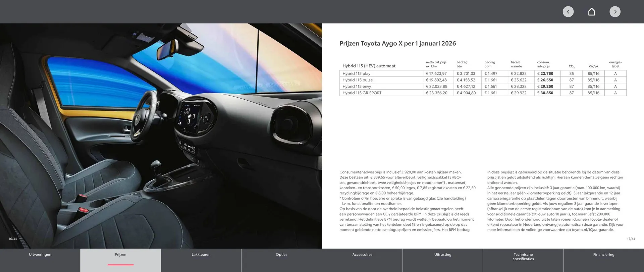Screen dimensions: 644x272
Task: Open the Uitvoeringen section tab
Action: (40, 260)
